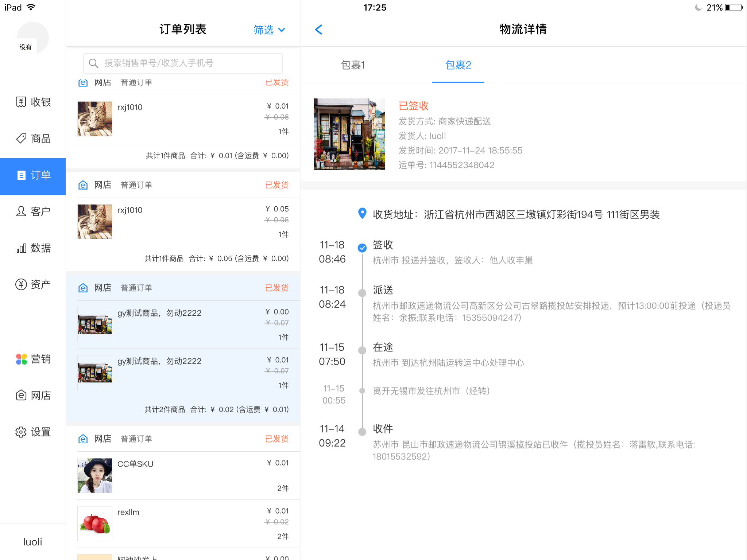Tap the 离开无锡市发往杭州市 tracking entry

[x=431, y=391]
